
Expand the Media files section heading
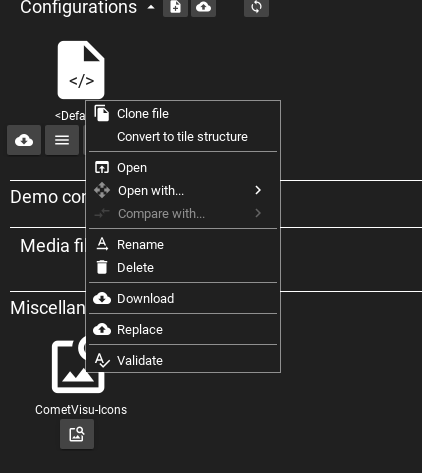(x=53, y=246)
